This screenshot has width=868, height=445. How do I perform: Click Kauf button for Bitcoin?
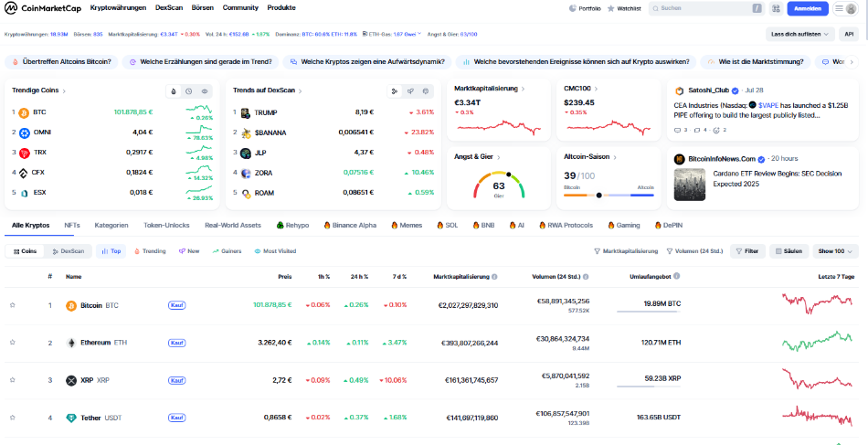pyautogui.click(x=176, y=305)
